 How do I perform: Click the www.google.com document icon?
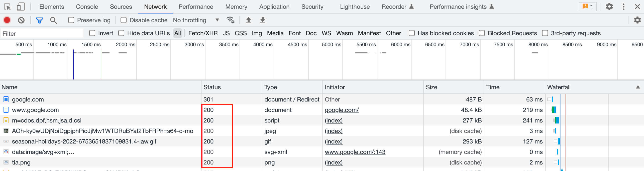6,110
